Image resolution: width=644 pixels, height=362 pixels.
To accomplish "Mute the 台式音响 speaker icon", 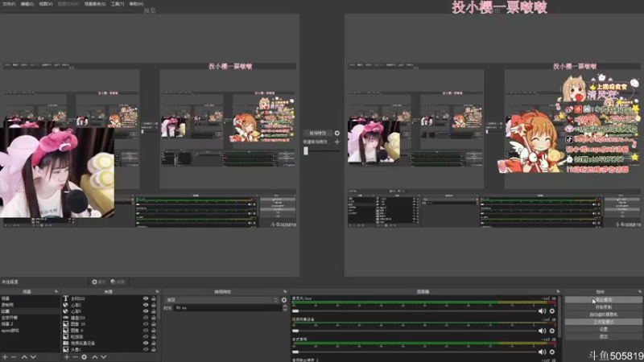I will tap(542, 352).
